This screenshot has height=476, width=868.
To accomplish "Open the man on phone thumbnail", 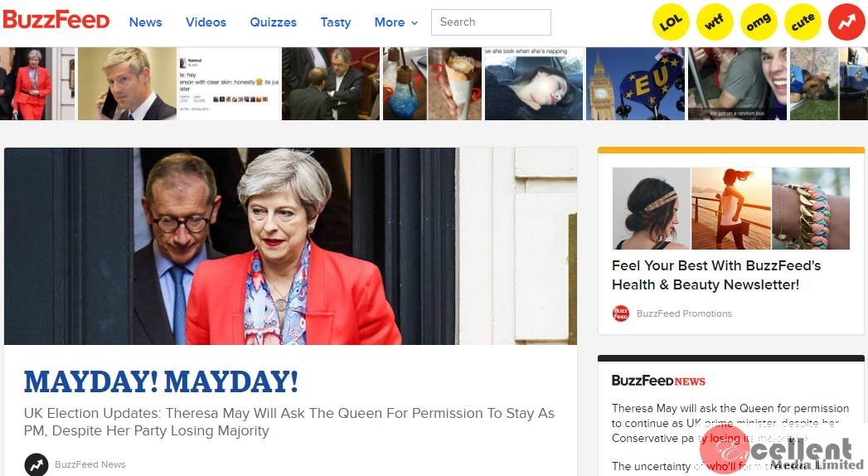I will pos(127,84).
